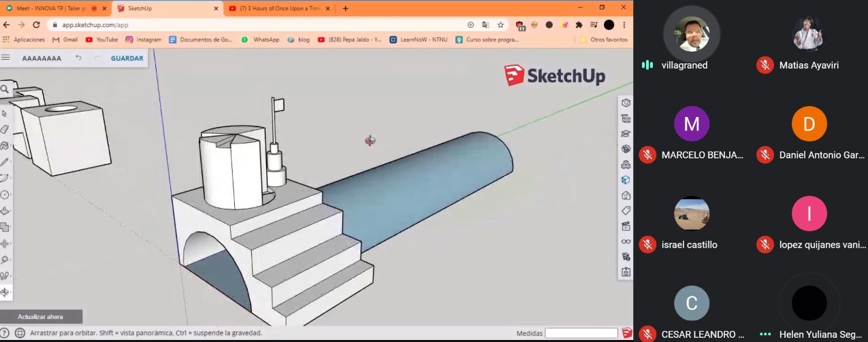Click the israel castillo participant tile
Viewport: 868px width, 342px height.
pyautogui.click(x=692, y=219)
